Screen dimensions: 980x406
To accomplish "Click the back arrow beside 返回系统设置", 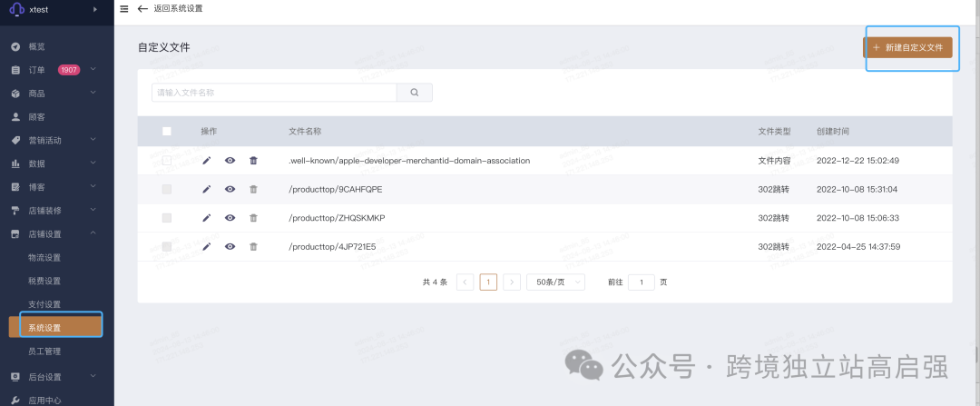I will [142, 9].
